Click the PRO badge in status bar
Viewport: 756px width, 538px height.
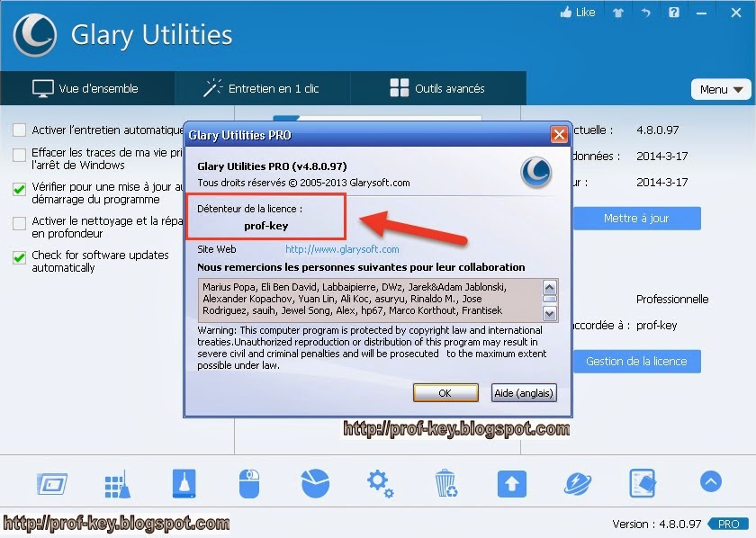tap(728, 524)
